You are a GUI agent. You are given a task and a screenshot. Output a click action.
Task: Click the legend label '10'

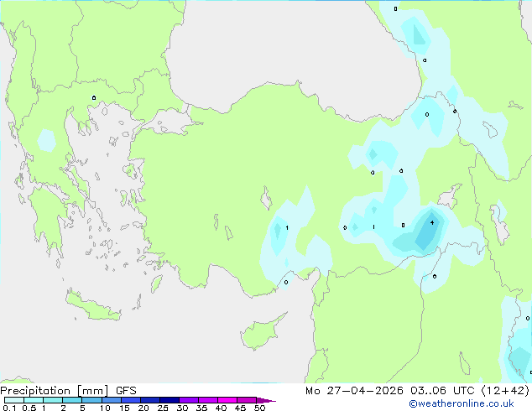click(105, 408)
